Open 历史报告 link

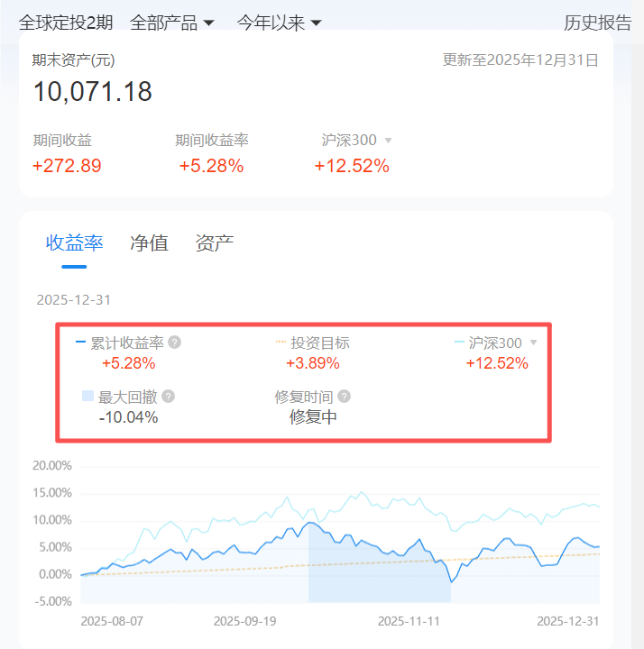coord(598,23)
